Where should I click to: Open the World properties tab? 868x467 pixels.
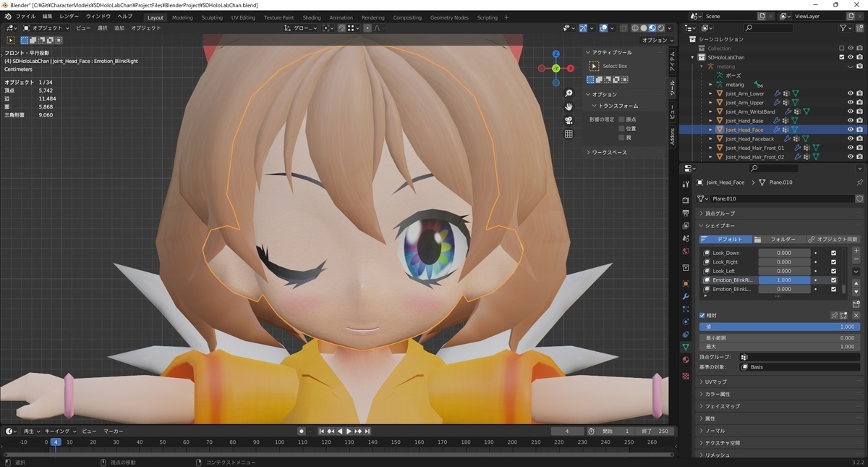(x=686, y=251)
